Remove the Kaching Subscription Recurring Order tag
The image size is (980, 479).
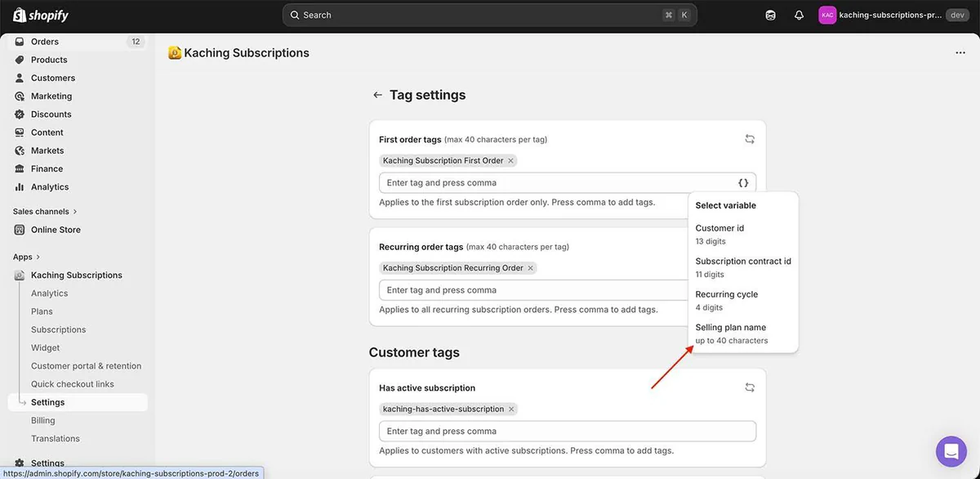click(531, 268)
